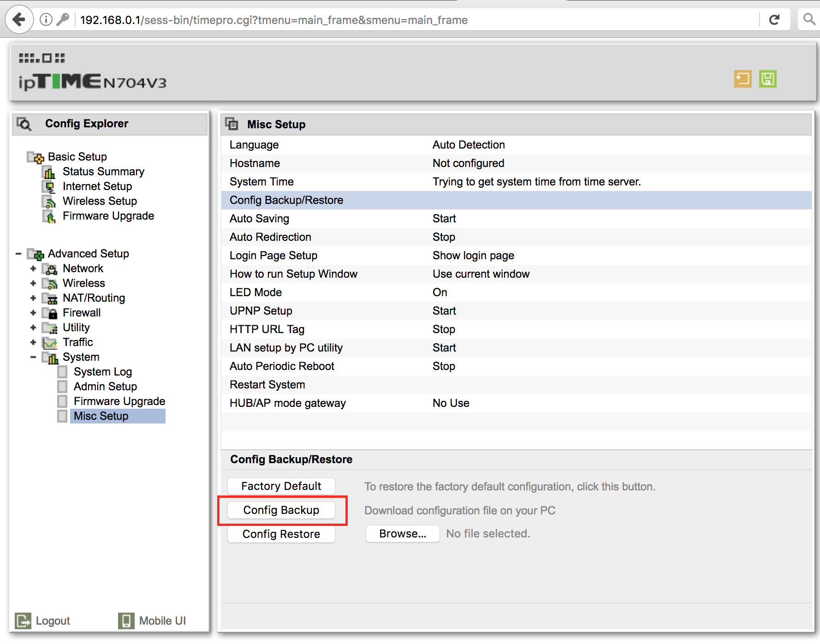Click Browse to choose a config file
Viewport: 820px width, 644px height.
tap(403, 534)
